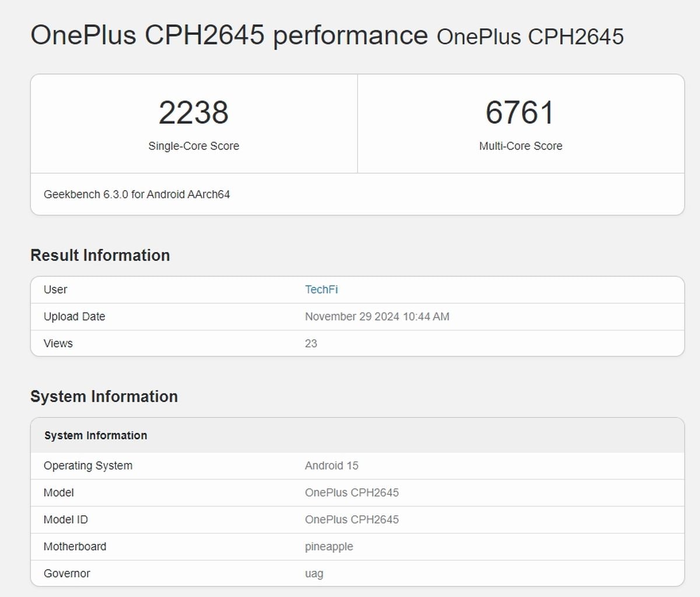Click the System Information table header row
The width and height of the screenshot is (700, 597).
pyautogui.click(x=358, y=436)
